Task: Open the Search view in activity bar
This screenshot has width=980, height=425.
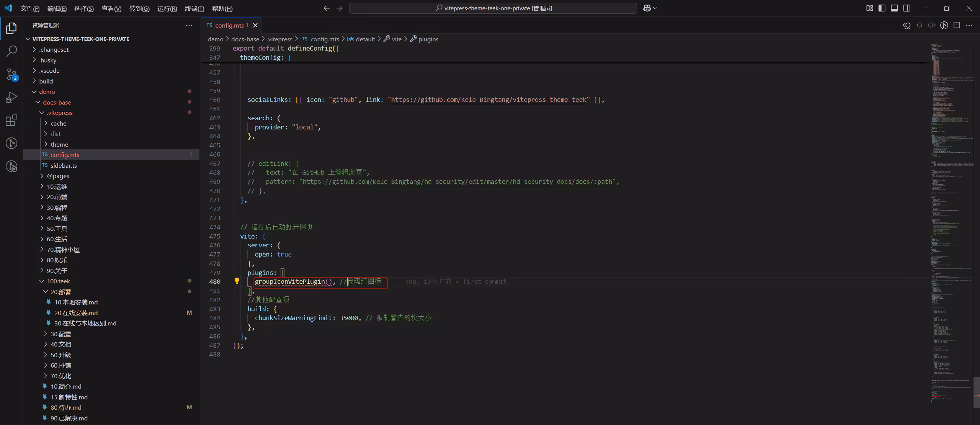Action: point(11,51)
